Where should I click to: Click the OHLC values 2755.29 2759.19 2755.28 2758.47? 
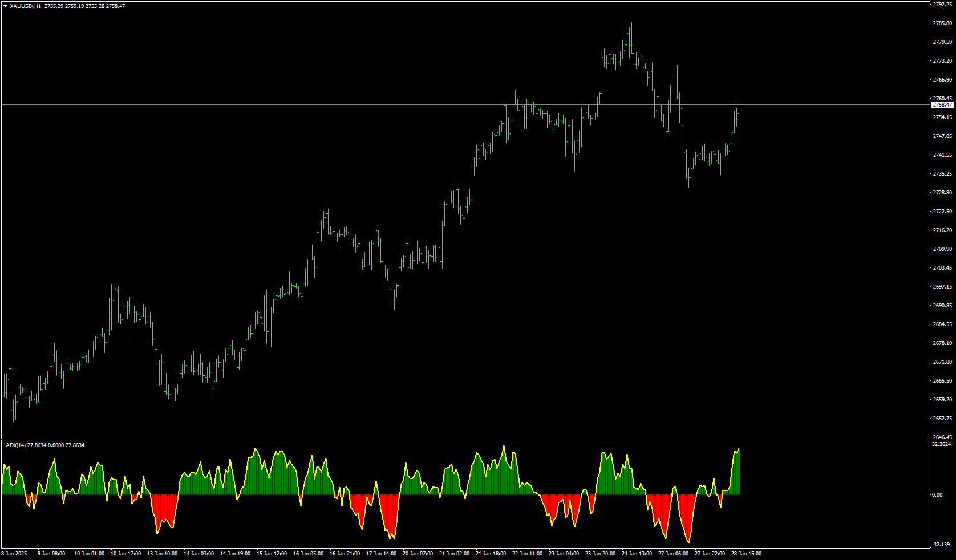point(84,6)
